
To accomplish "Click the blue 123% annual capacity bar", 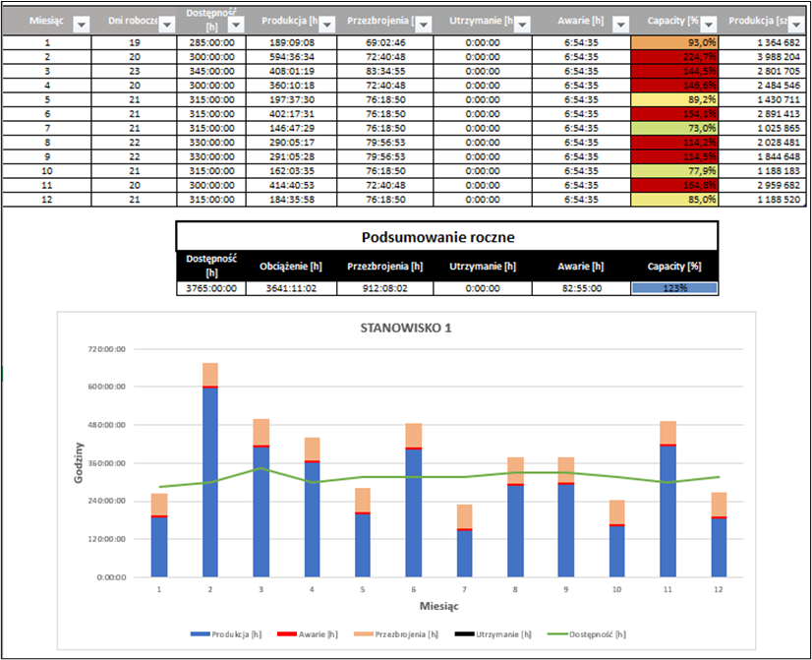I will click(x=674, y=288).
